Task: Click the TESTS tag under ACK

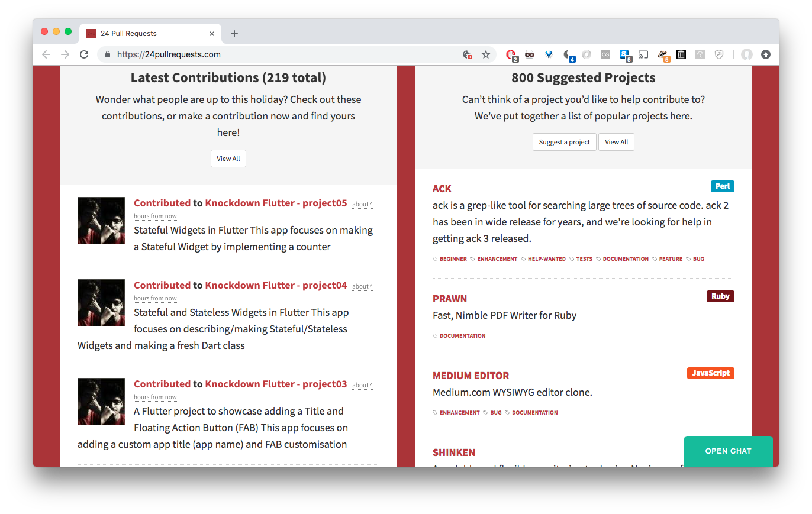Action: [581, 259]
